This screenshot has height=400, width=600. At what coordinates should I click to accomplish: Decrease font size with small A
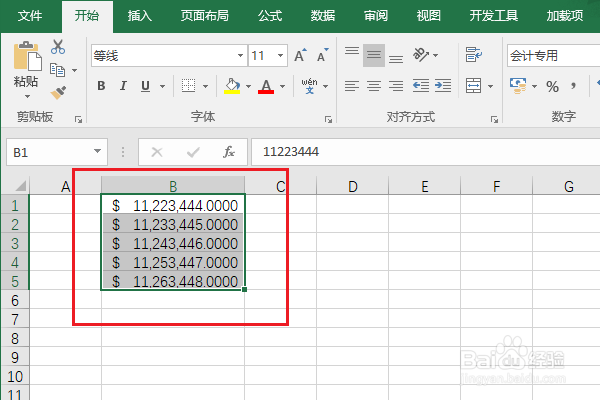[323, 56]
